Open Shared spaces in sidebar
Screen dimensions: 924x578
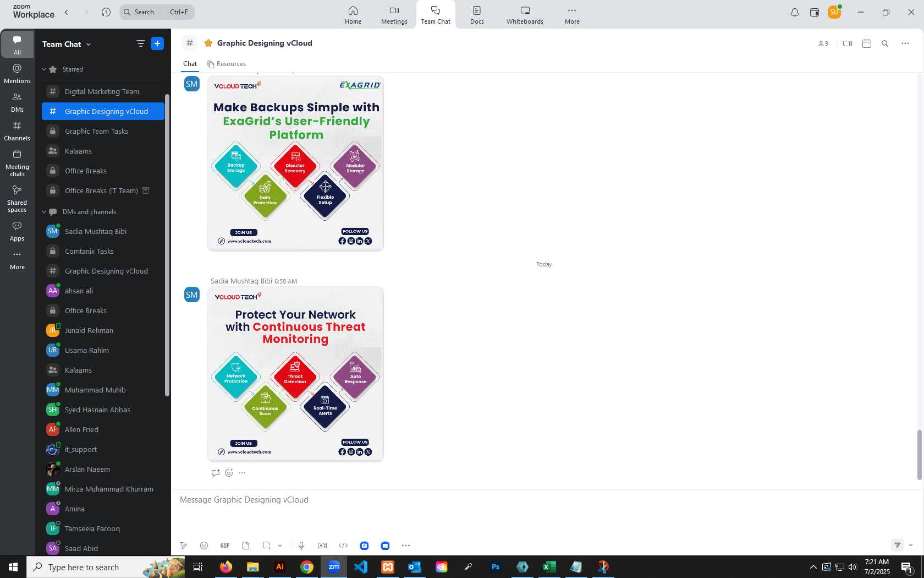point(17,198)
